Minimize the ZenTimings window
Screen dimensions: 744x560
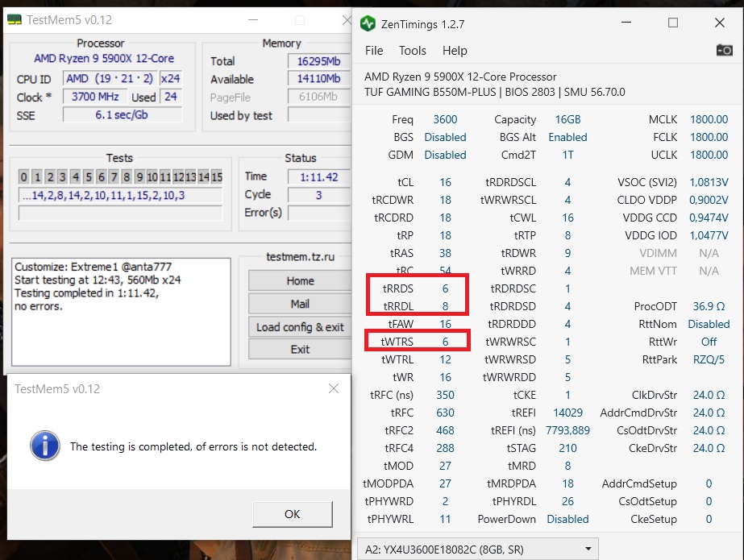[x=626, y=23]
